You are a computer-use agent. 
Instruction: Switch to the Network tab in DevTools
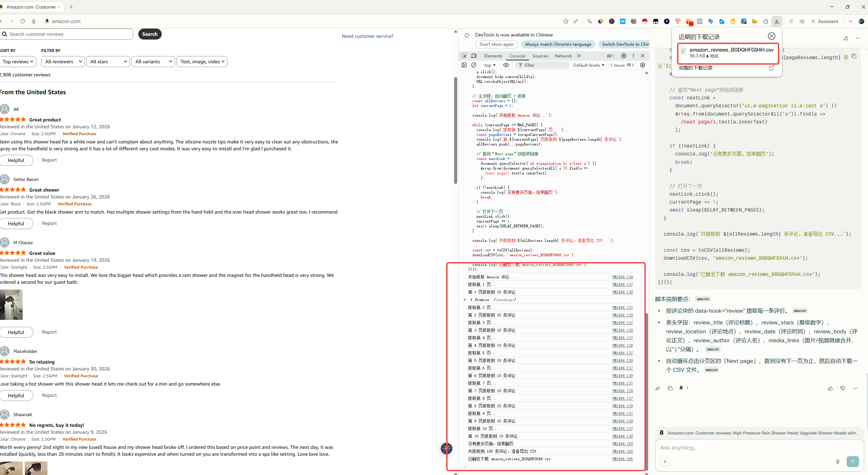coord(563,56)
